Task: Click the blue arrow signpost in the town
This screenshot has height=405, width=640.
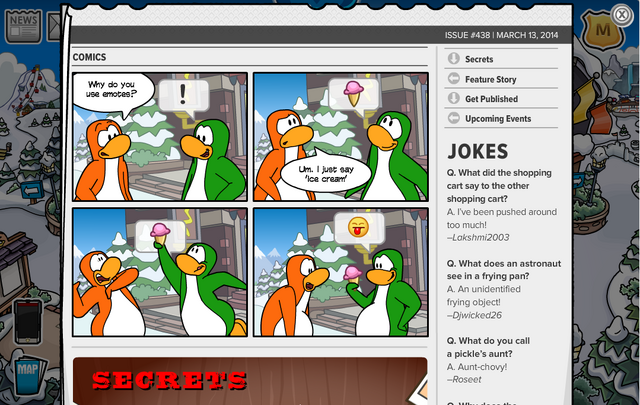Action: (x=32, y=191)
